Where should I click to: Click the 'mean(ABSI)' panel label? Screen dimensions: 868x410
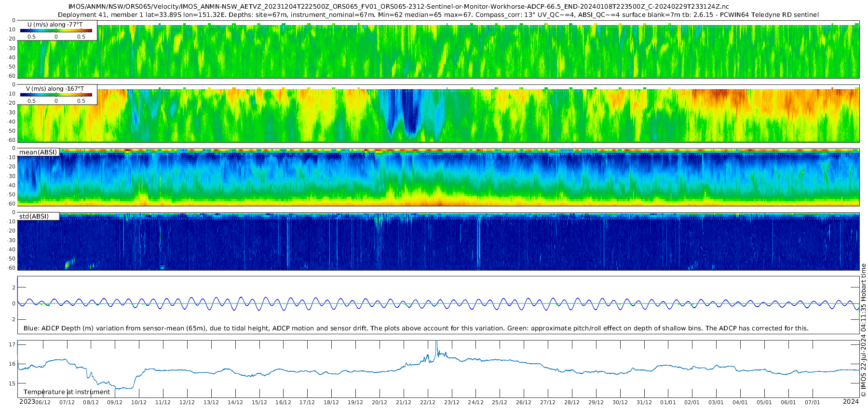point(38,152)
